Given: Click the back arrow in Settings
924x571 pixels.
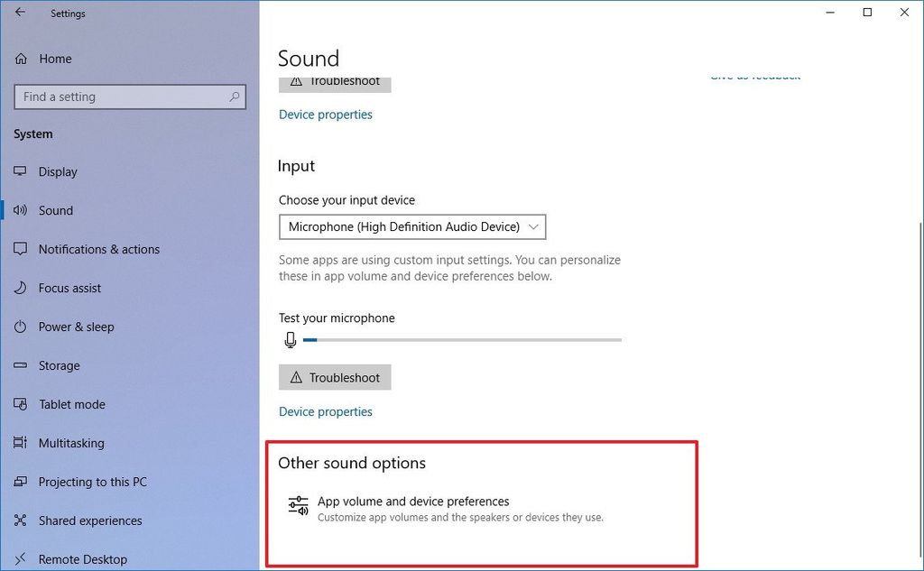Looking at the screenshot, I should pos(20,13).
